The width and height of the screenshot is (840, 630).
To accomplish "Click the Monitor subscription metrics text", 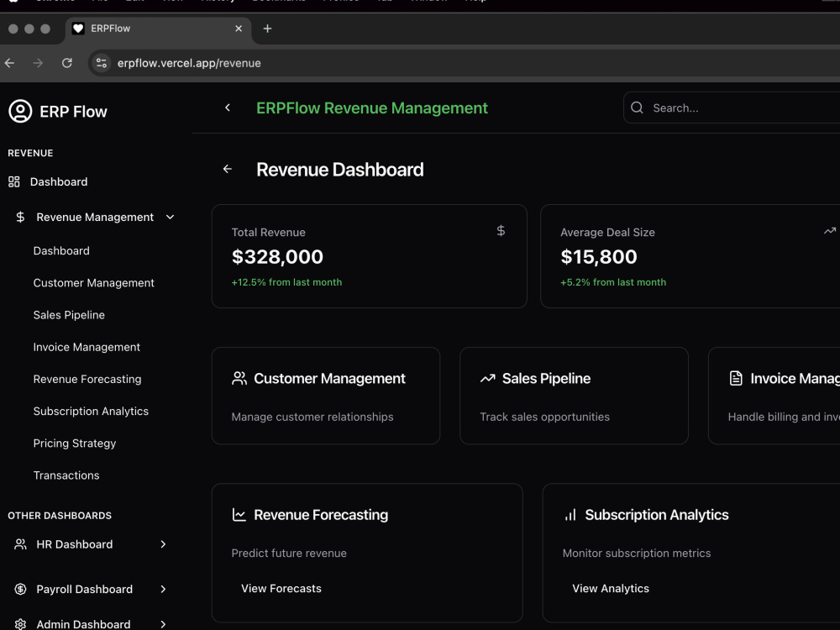I will point(637,554).
